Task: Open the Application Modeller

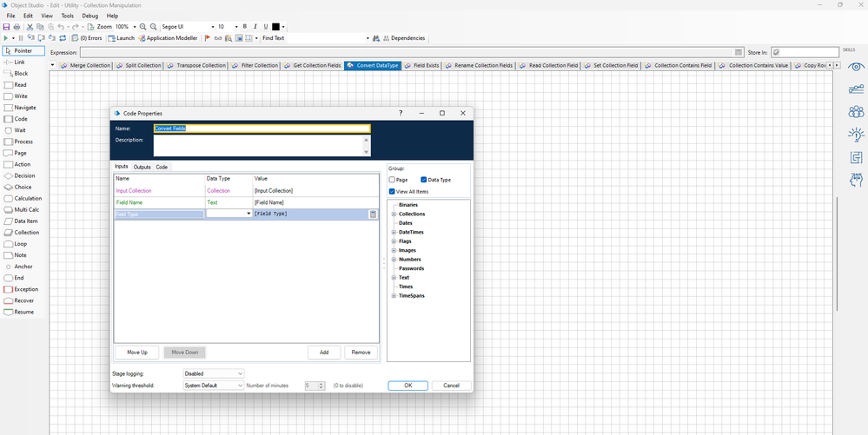Action: 169,38
